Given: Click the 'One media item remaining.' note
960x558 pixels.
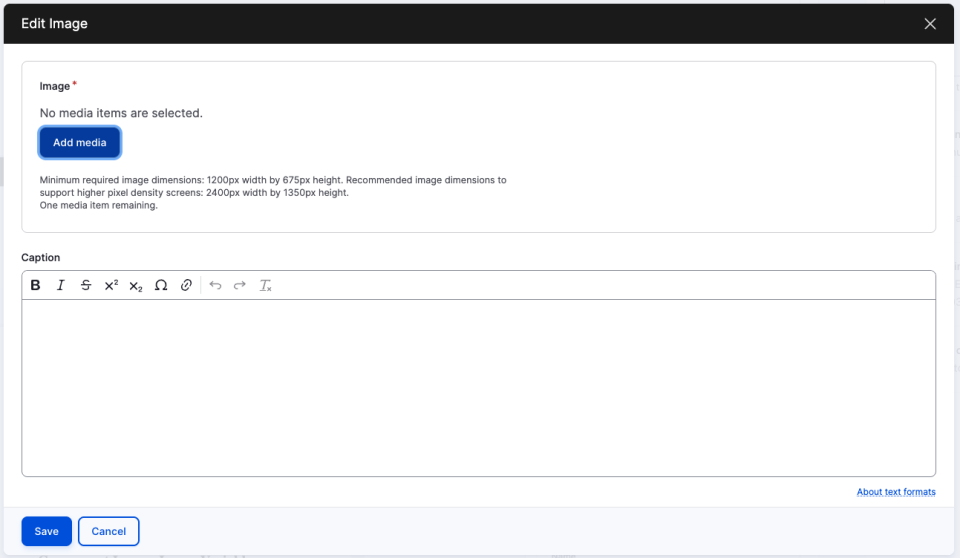Looking at the screenshot, I should (x=99, y=206).
